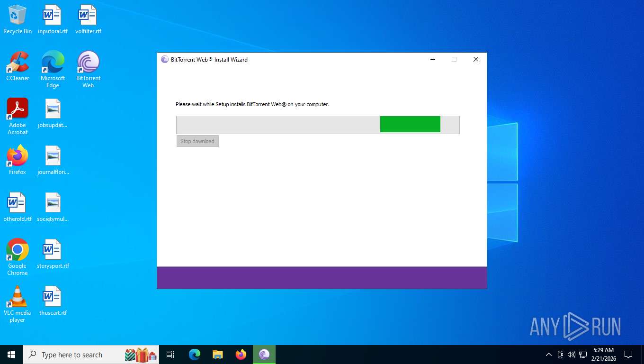This screenshot has height=364, width=644.
Task: Click the Stop download button
Action: (x=197, y=141)
